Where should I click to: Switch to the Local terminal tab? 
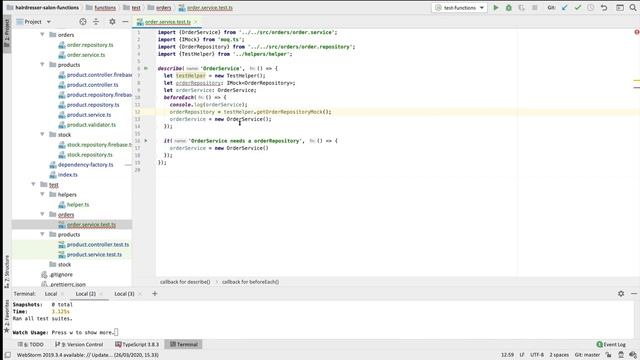click(x=51, y=294)
